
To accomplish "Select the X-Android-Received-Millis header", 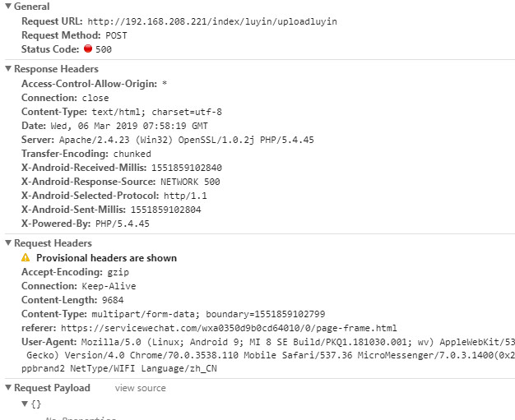I will (121, 168).
